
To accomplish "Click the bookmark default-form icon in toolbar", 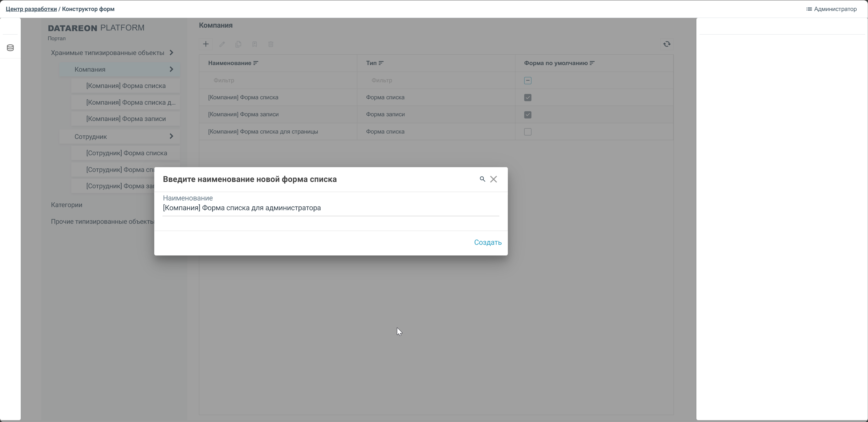I will point(255,44).
